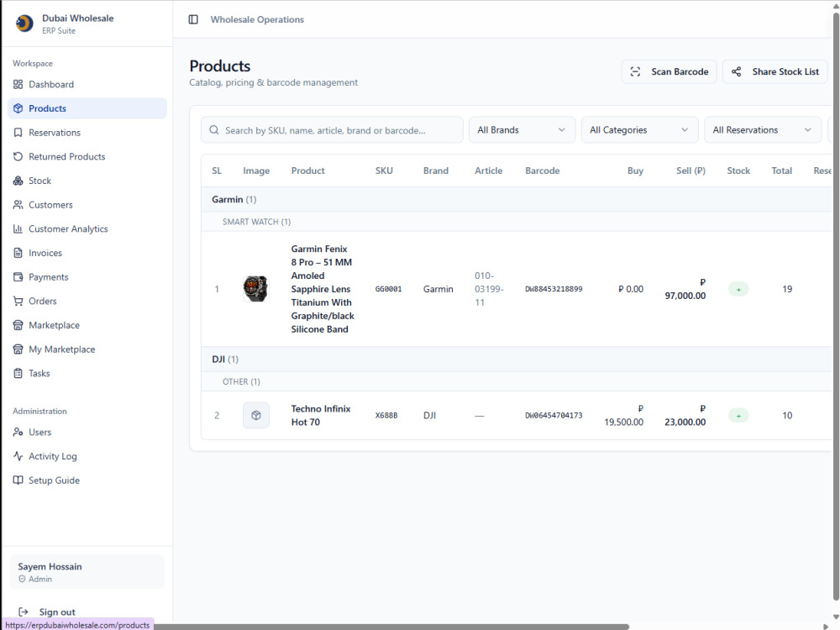This screenshot has height=630, width=840.
Task: Click the Sign out arrow icon
Action: point(24,612)
